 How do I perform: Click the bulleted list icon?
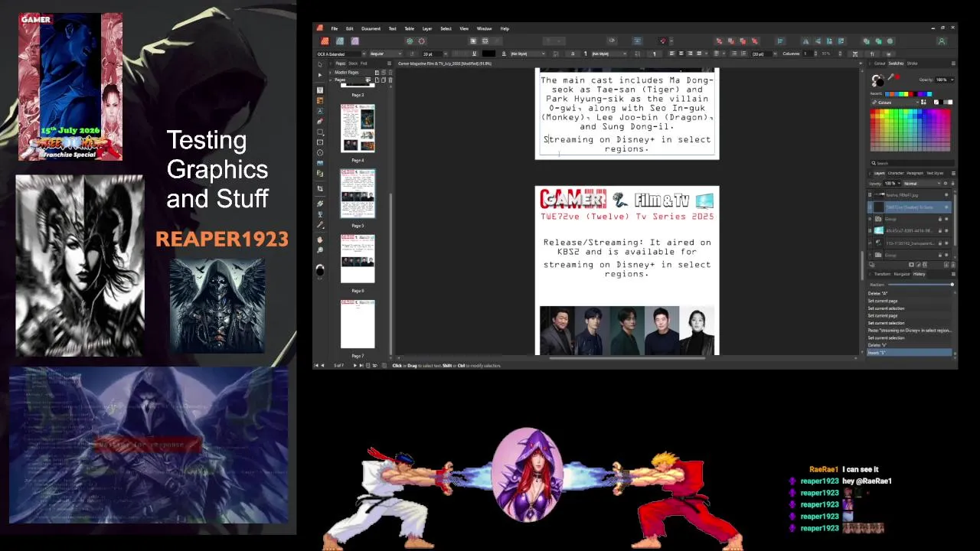(x=734, y=54)
